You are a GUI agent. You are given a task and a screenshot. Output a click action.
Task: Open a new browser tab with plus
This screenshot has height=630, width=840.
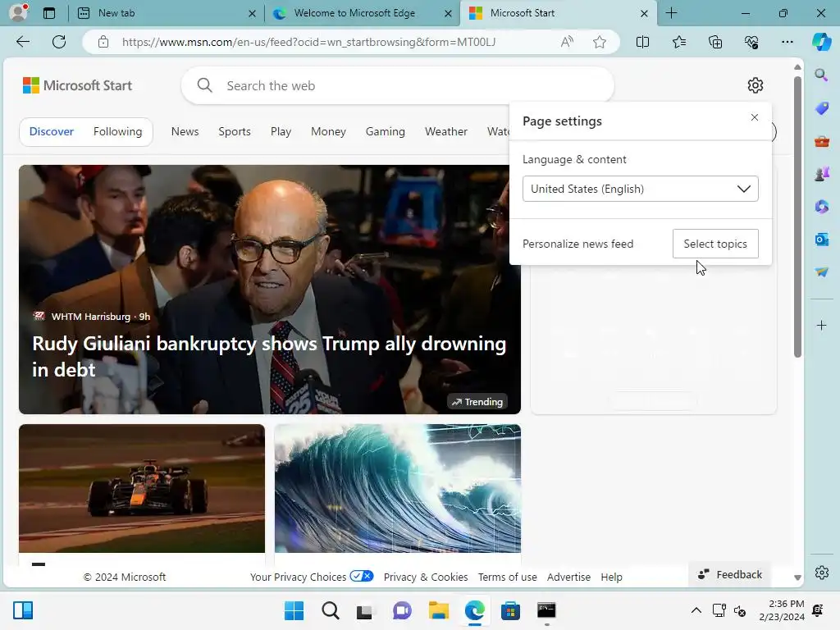671,13
